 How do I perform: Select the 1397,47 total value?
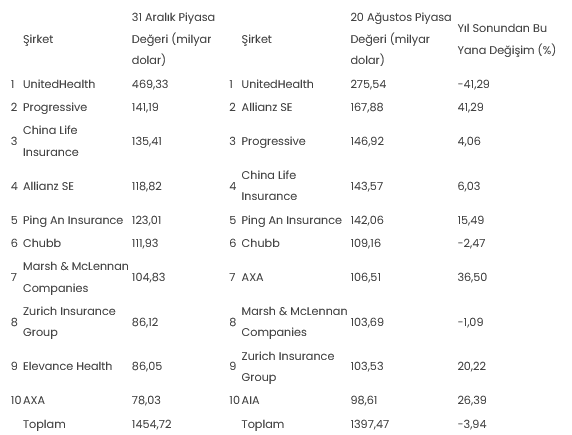pos(370,424)
